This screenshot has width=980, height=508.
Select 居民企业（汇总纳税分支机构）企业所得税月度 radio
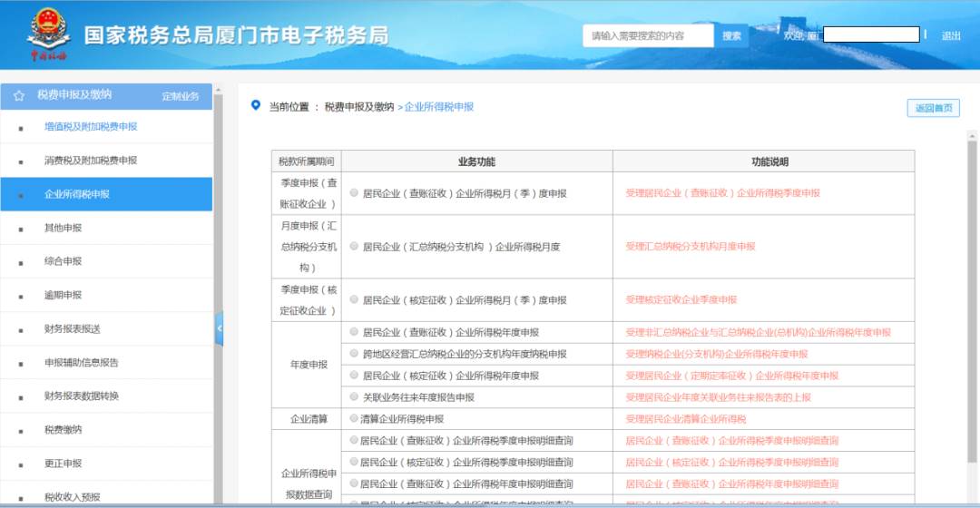pos(355,246)
